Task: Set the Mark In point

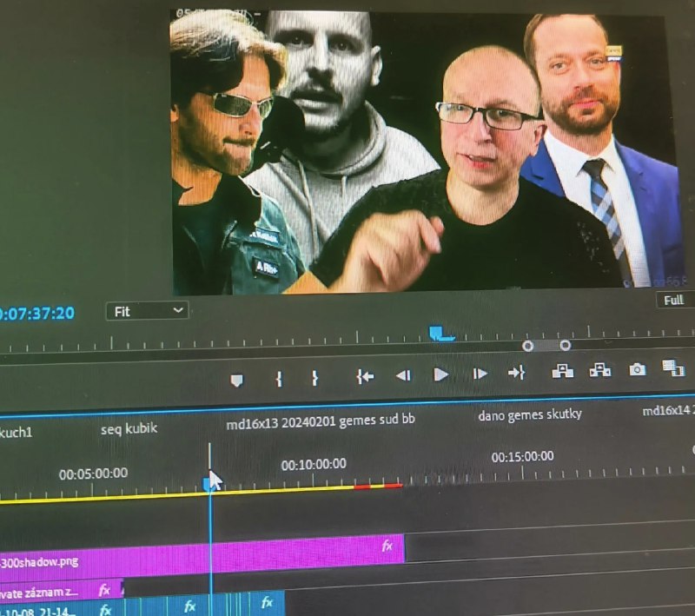Action: click(279, 379)
